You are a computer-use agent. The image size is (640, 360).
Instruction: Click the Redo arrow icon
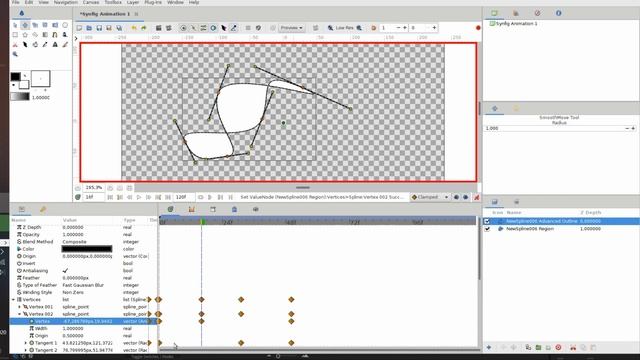pyautogui.click(x=144, y=28)
